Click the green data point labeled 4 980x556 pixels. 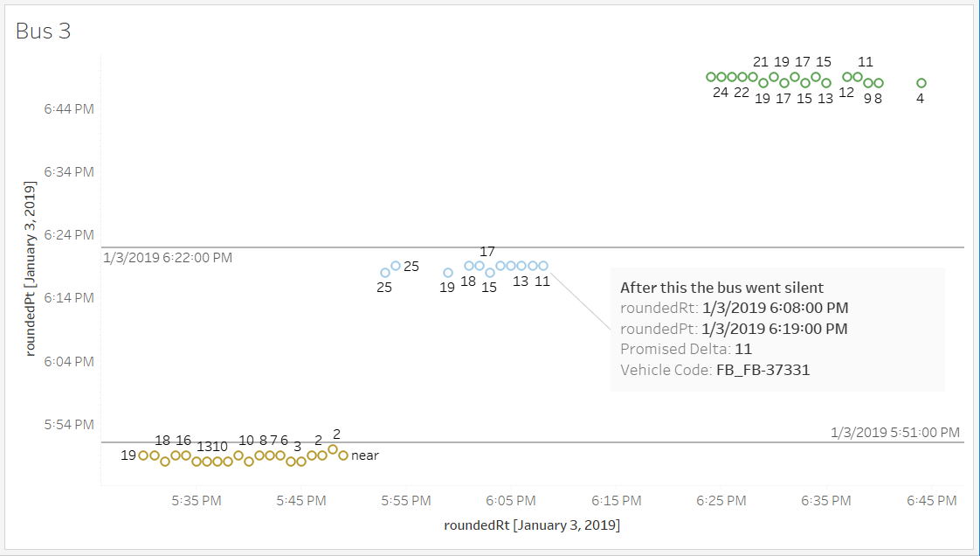(921, 83)
